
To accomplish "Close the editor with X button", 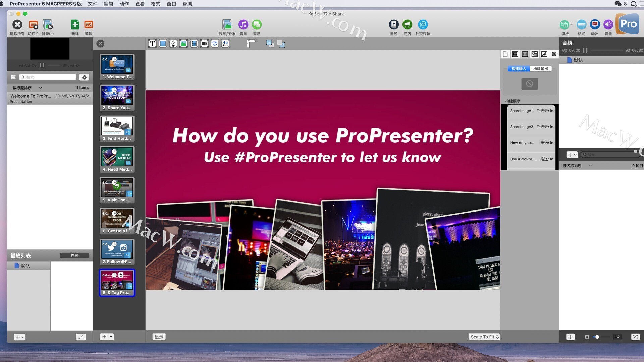I will (100, 43).
